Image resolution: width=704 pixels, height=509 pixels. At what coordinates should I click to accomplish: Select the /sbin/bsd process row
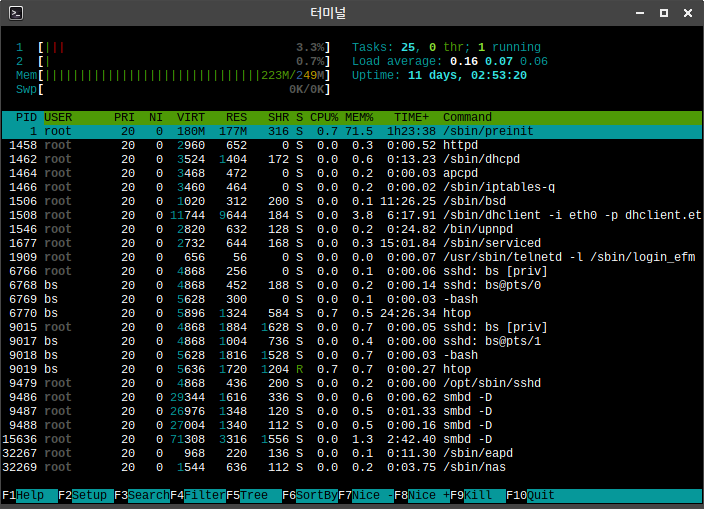[x=352, y=201]
